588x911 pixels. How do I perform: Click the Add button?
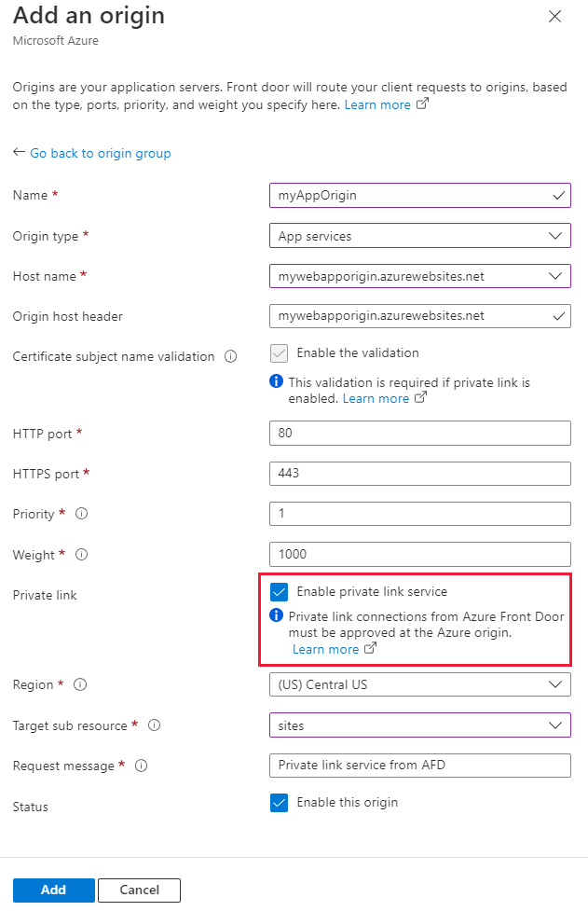click(x=53, y=890)
